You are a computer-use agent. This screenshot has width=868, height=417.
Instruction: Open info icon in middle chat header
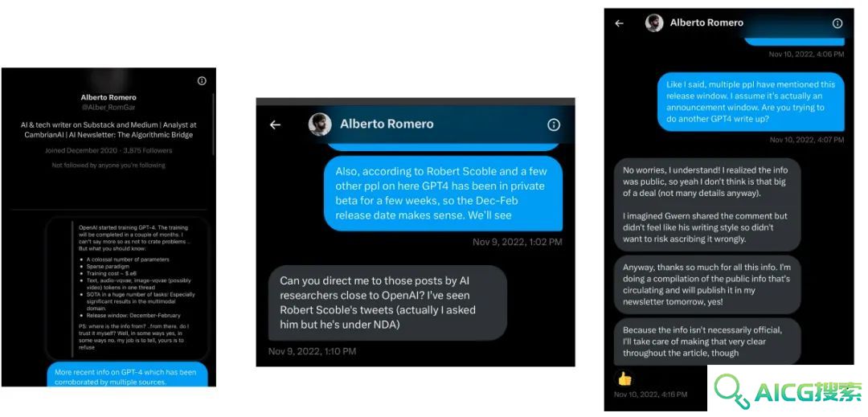[554, 125]
